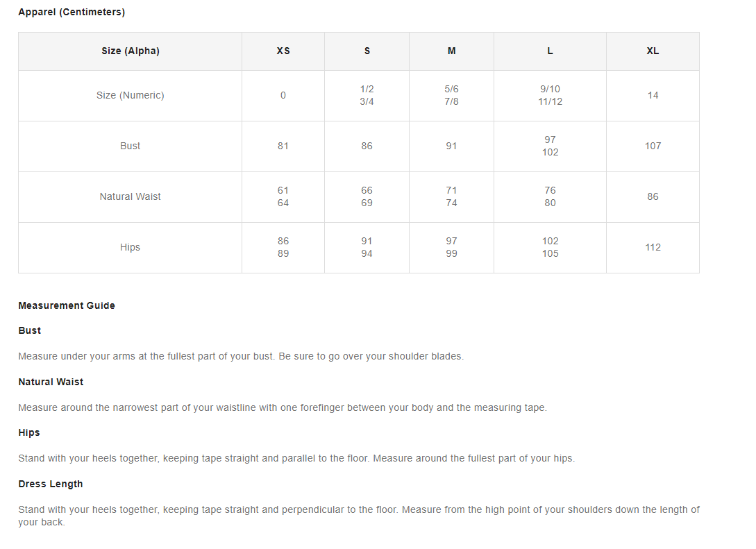Click the XL numeric size 14
The height and width of the screenshot is (549, 756).
pyautogui.click(x=653, y=96)
